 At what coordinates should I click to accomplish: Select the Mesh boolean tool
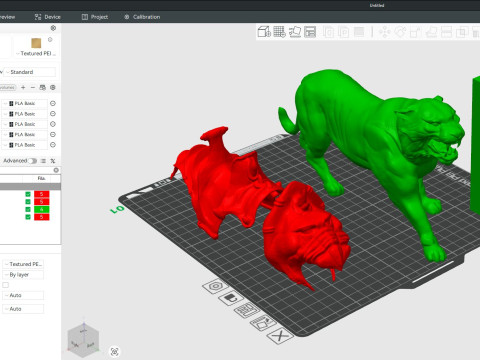pos(462,32)
